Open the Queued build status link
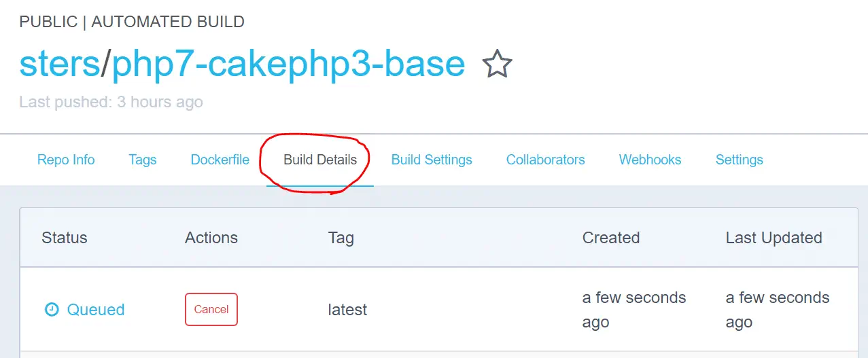Image resolution: width=868 pixels, height=358 pixels. click(95, 310)
